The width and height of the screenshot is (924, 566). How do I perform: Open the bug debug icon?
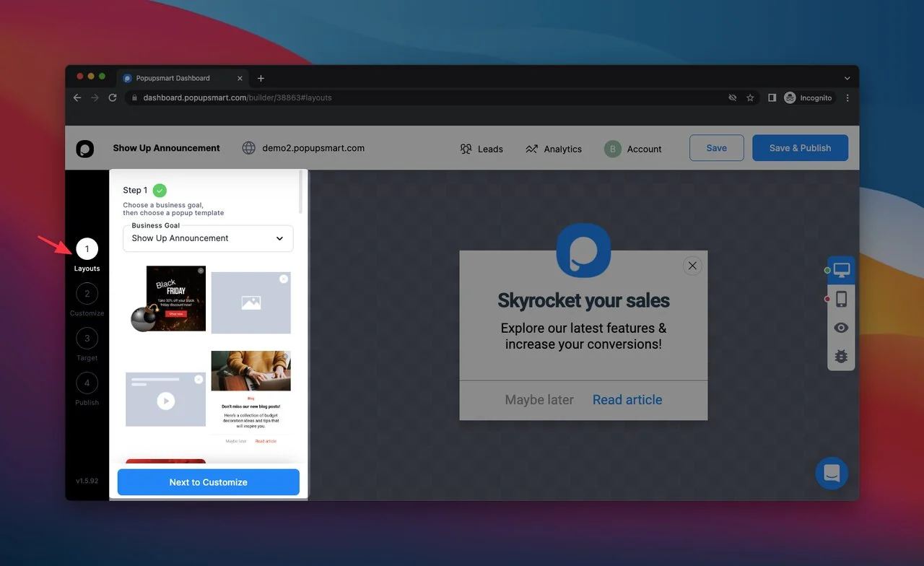point(841,356)
